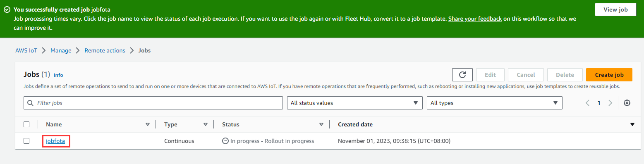This screenshot has height=164, width=644.
Task: Sort by Name column arrow
Action: (x=148, y=124)
